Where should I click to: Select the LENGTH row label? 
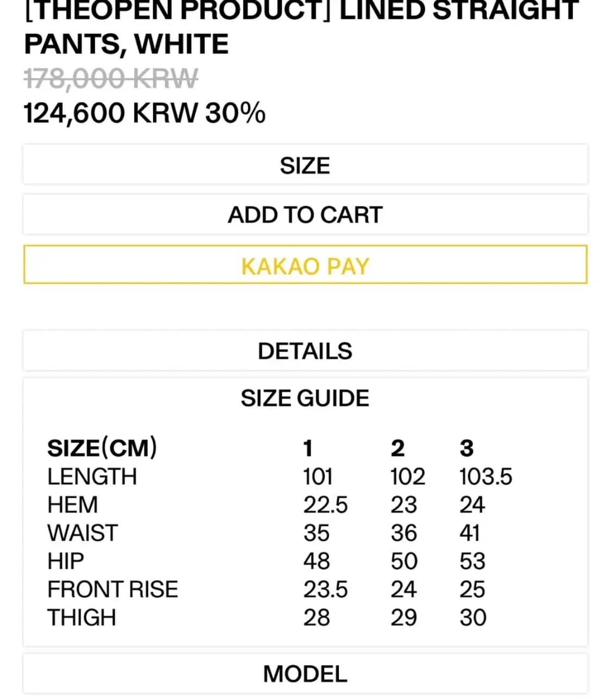point(92,477)
